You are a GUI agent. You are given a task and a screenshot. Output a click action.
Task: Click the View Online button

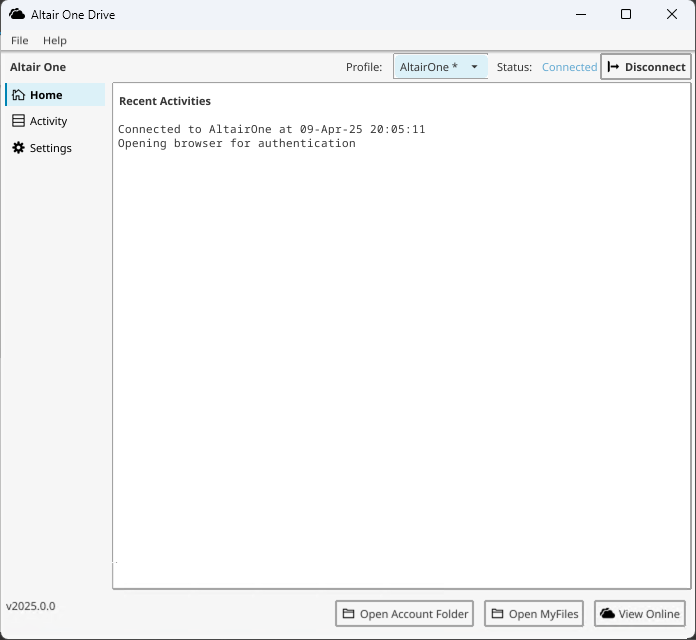[x=640, y=614]
